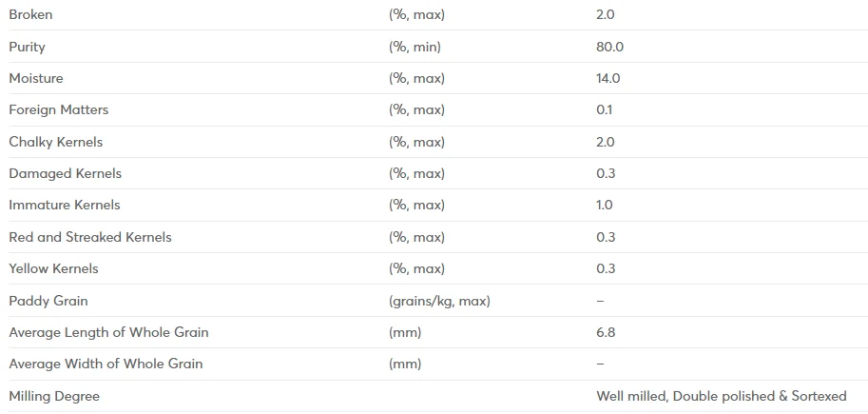Viewport: 868px width, 414px height.
Task: Select the "Yellow Kernels" row label
Action: (x=53, y=268)
